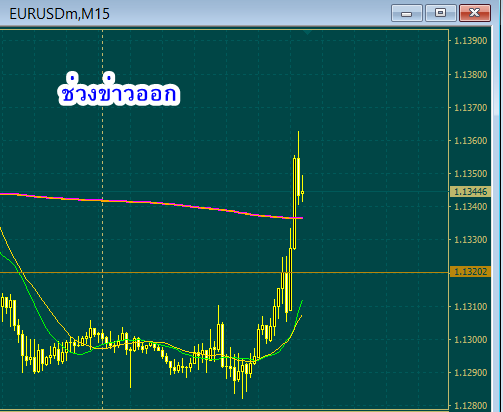Click the restore chart window button
Image resolution: width=503 pixels, height=412 pixels.
[441, 13]
